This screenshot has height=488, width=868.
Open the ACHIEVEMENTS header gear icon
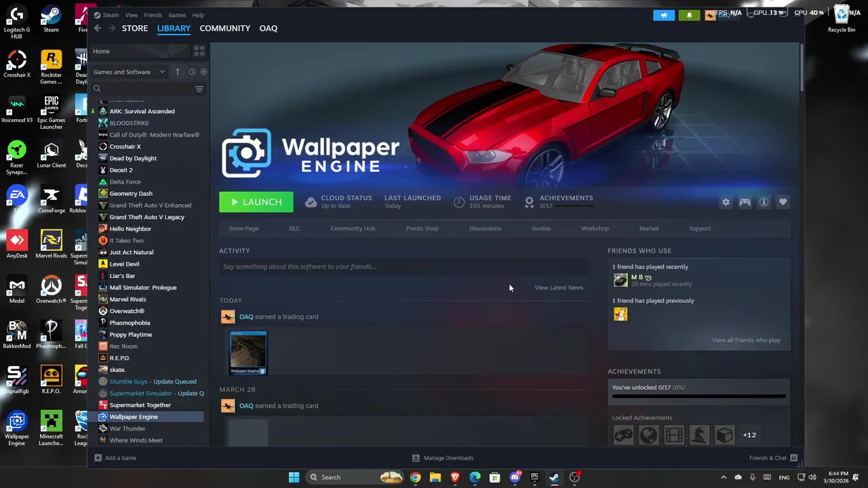pyautogui.click(x=529, y=201)
